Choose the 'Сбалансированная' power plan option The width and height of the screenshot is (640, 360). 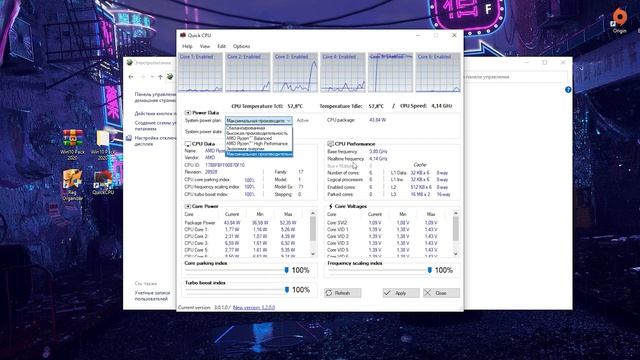coord(259,128)
